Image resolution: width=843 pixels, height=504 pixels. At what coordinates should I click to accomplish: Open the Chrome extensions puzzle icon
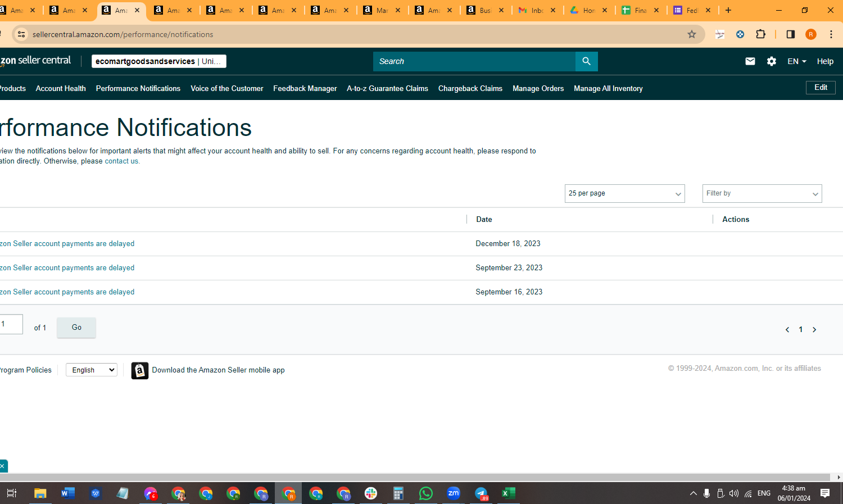click(760, 34)
